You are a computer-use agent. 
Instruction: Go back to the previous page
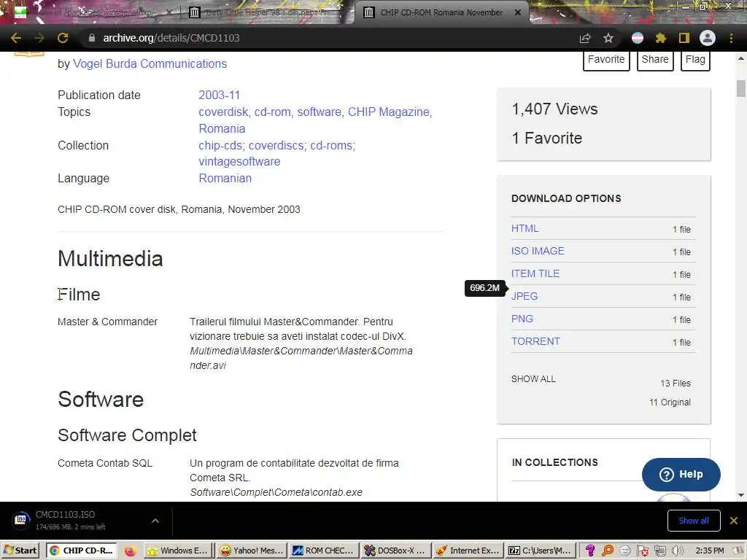pyautogui.click(x=16, y=38)
